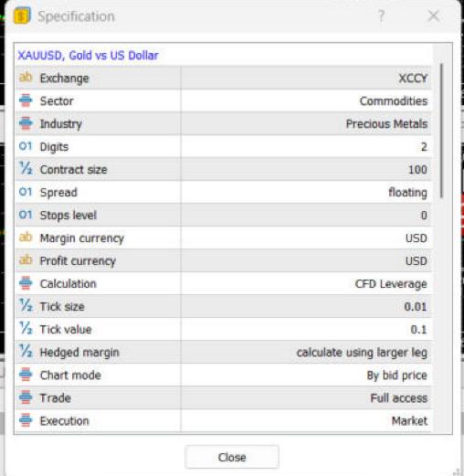Select the Hedged margin label
This screenshot has width=464, height=476.
(79, 353)
